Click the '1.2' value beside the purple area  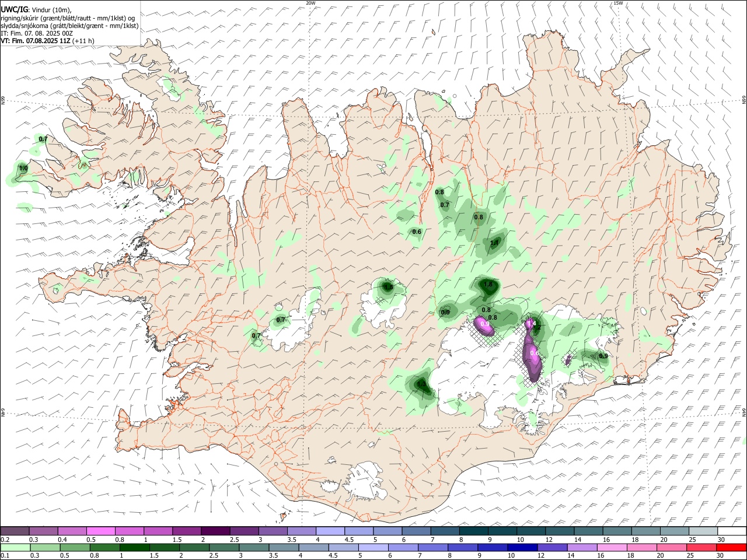coord(538,327)
